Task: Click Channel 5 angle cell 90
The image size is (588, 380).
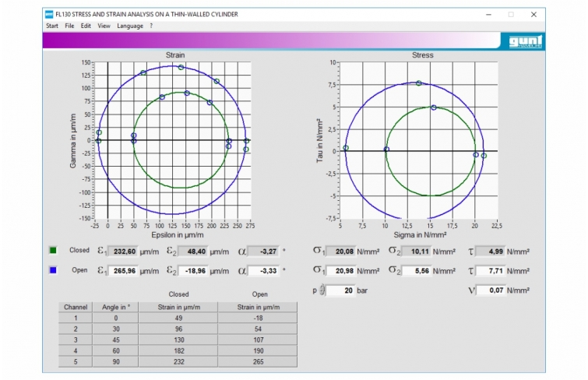Action: click(115, 361)
